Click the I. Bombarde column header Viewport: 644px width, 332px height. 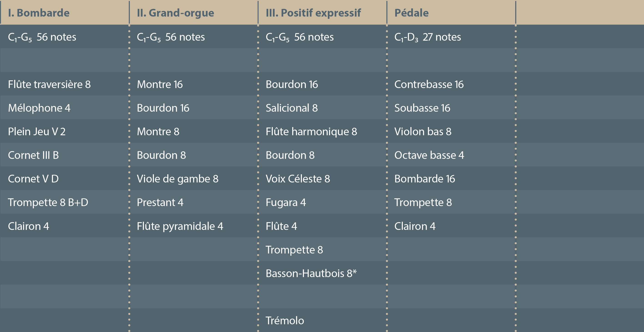click(39, 13)
